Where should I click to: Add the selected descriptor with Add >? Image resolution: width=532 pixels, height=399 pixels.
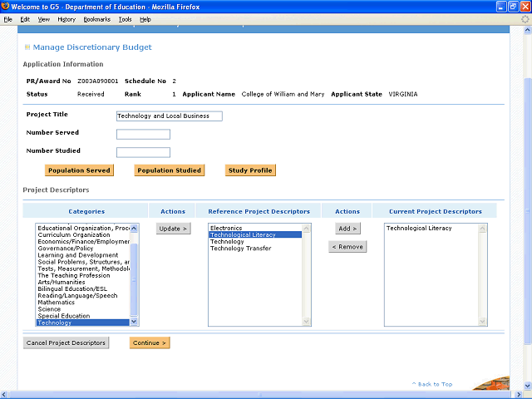click(347, 228)
